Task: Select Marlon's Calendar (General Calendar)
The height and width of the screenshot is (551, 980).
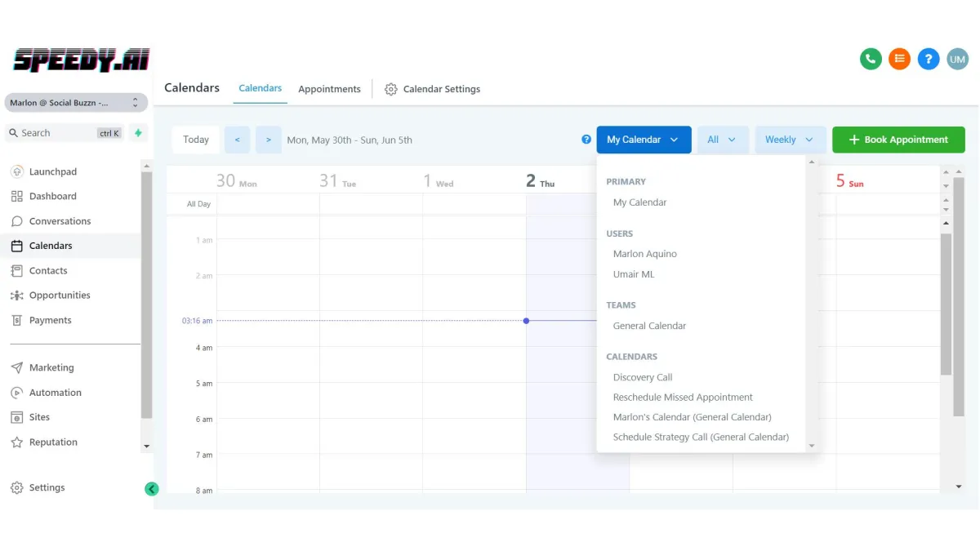Action: [x=692, y=417]
